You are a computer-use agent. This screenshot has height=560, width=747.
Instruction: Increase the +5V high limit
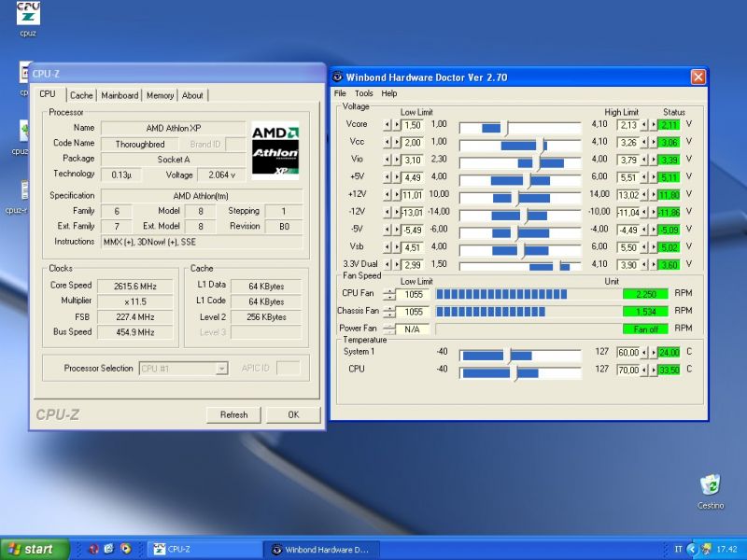tap(654, 177)
